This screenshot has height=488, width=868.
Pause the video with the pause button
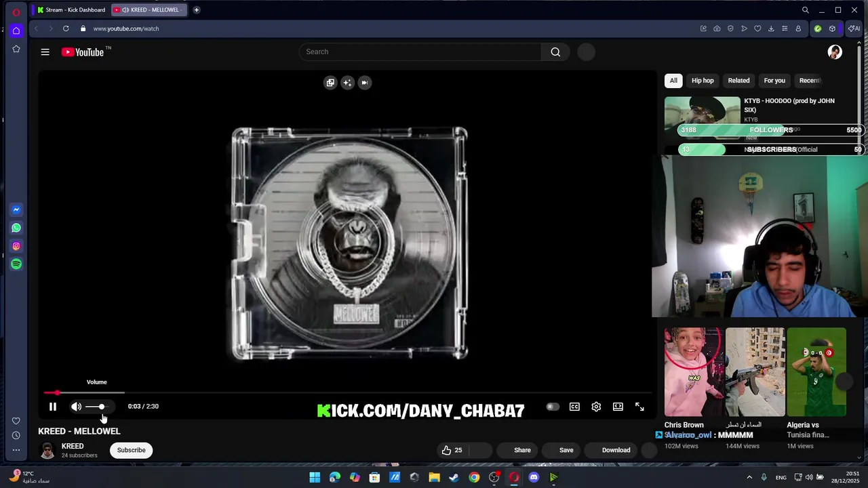point(53,407)
